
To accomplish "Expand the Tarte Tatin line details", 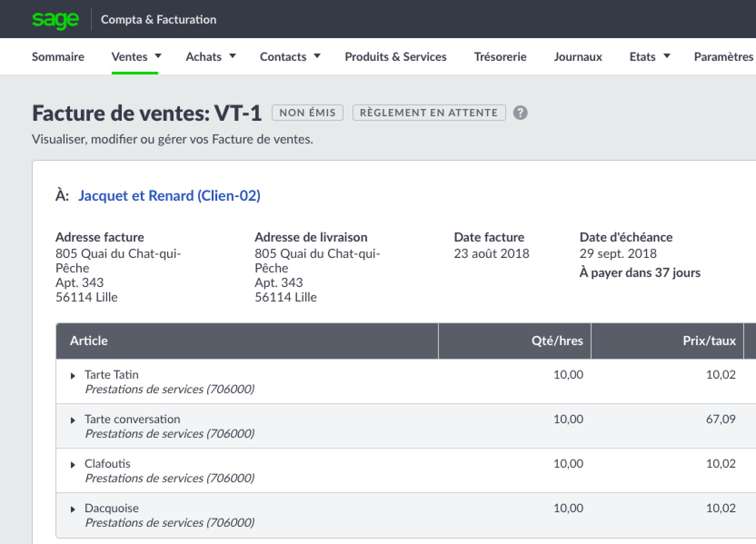I will [73, 376].
